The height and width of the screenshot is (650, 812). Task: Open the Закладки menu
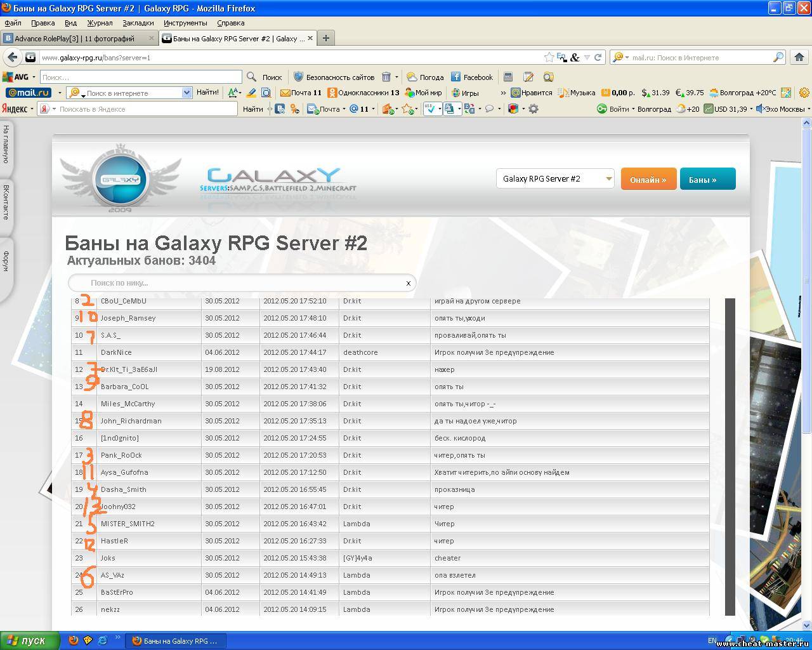(138, 23)
